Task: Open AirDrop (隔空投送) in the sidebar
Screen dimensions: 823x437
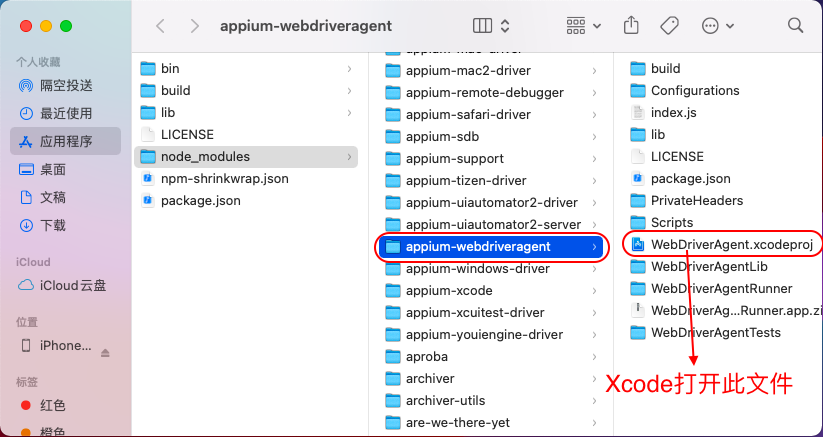Action: tap(65, 85)
